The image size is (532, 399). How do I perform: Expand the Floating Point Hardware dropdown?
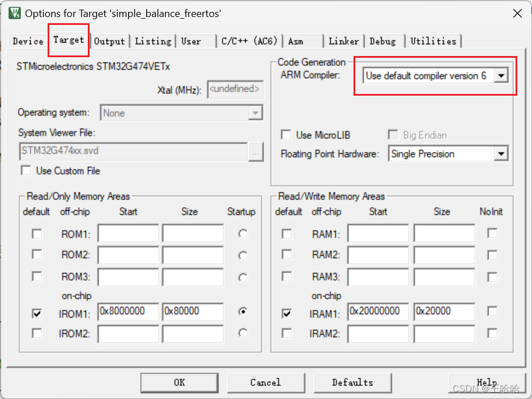pos(501,154)
